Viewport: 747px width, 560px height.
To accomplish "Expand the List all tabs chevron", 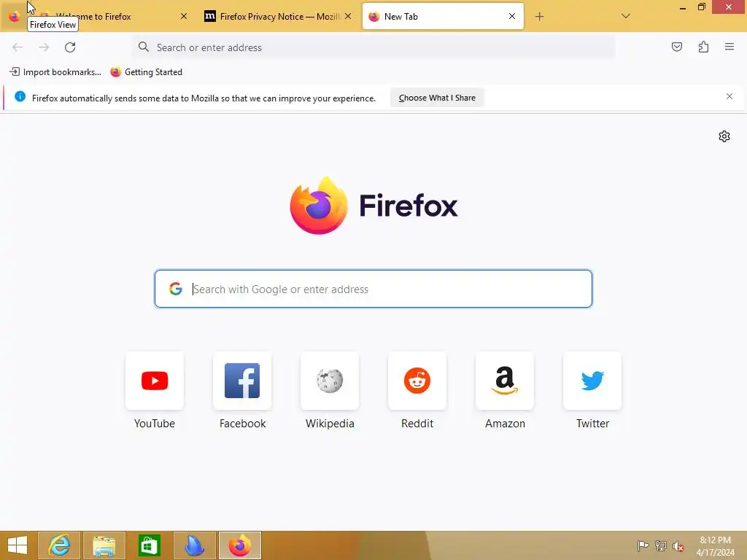I will pyautogui.click(x=626, y=16).
